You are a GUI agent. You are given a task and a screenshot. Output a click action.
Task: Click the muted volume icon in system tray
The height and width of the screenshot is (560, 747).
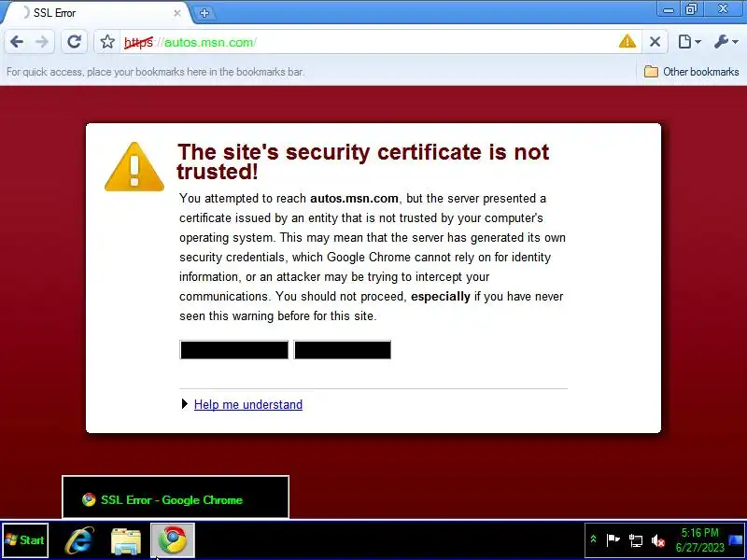(658, 540)
